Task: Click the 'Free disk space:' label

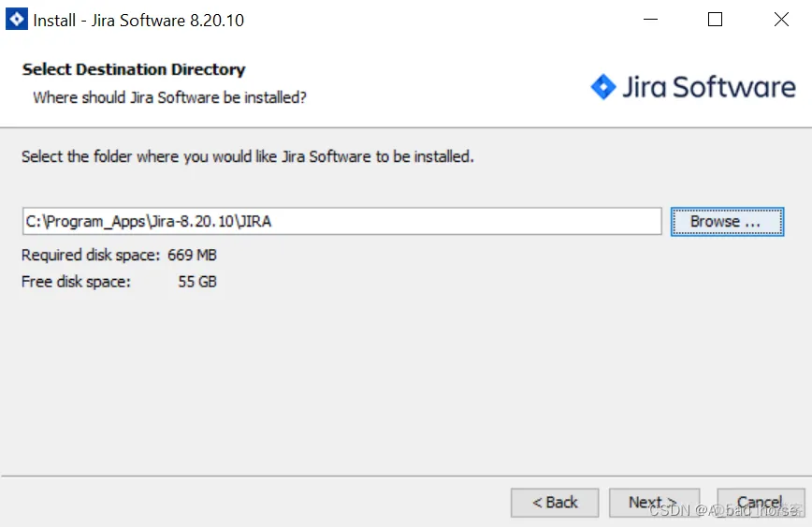Action: click(x=76, y=282)
